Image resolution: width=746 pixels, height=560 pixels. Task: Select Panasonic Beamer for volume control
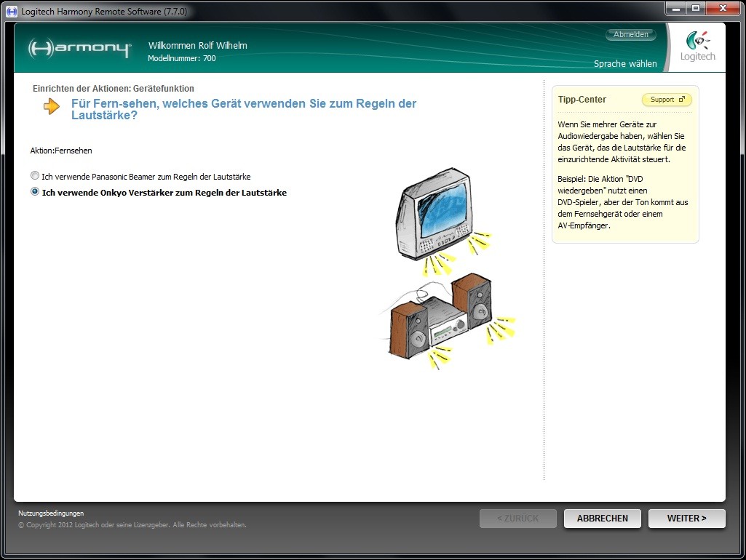click(35, 176)
